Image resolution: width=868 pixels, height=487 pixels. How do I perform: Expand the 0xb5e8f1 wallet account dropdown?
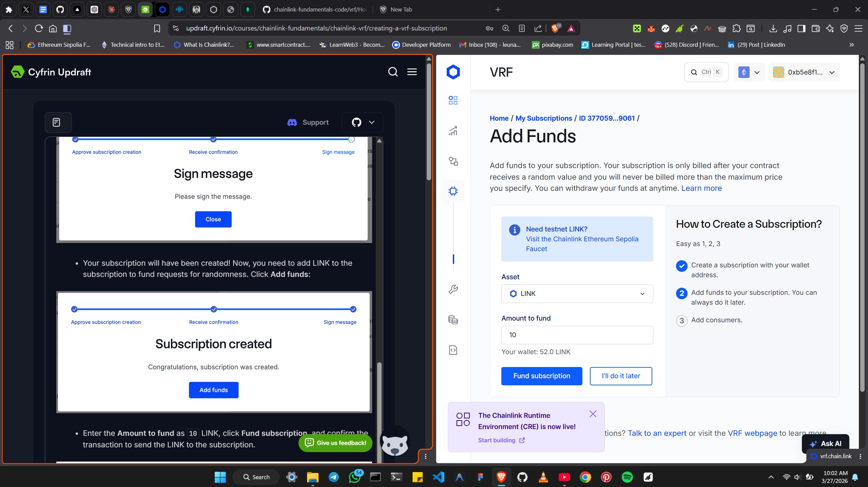tap(804, 72)
